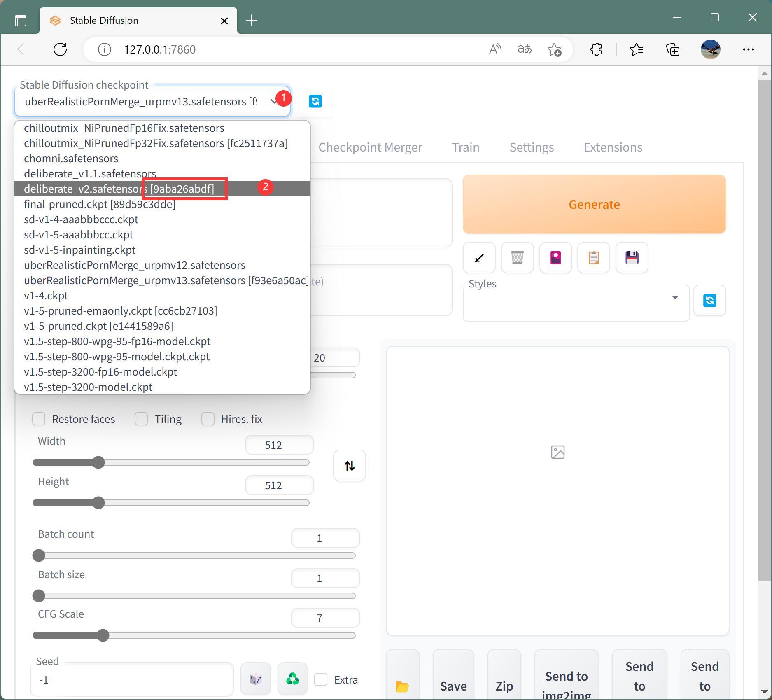Show extra networks via pink card icon
Screen dimensions: 772x700
(x=555, y=258)
